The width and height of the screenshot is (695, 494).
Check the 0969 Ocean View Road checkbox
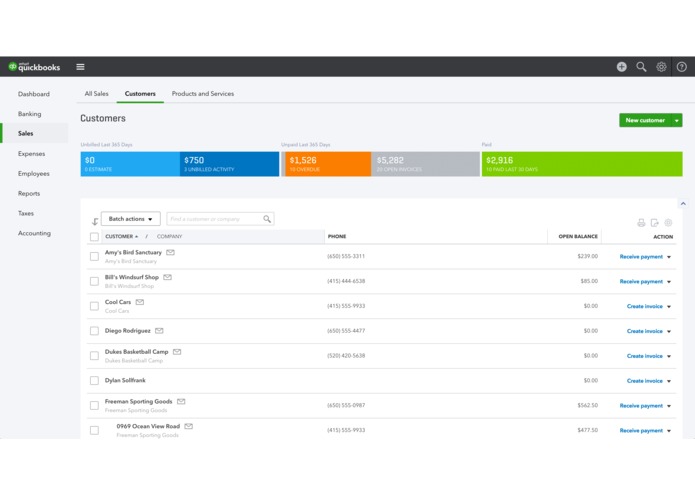[x=94, y=430]
